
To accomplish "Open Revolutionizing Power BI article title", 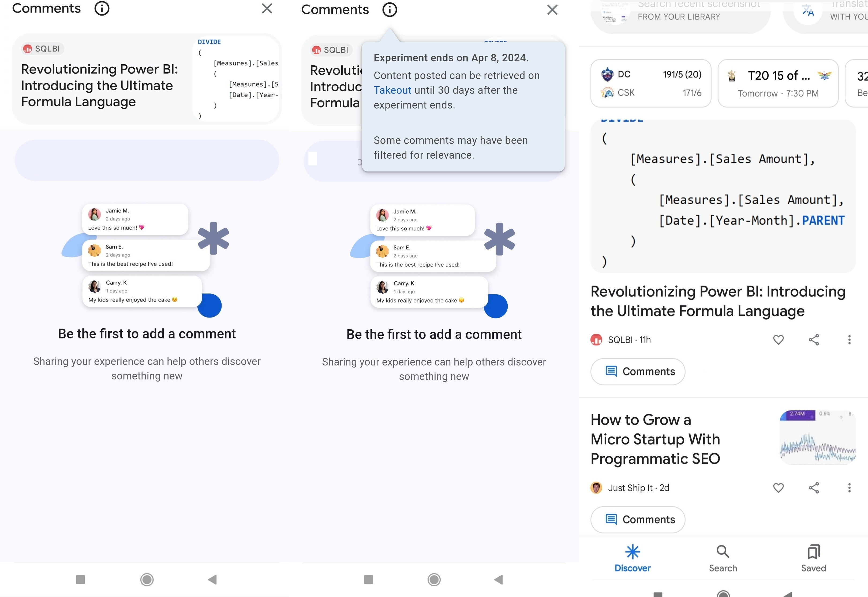I will [x=718, y=301].
